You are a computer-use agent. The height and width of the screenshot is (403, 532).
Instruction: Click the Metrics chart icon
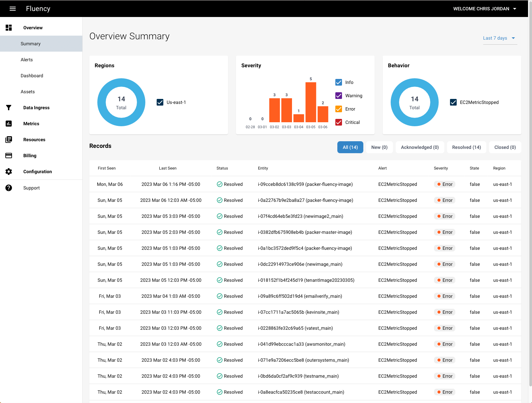(x=9, y=124)
